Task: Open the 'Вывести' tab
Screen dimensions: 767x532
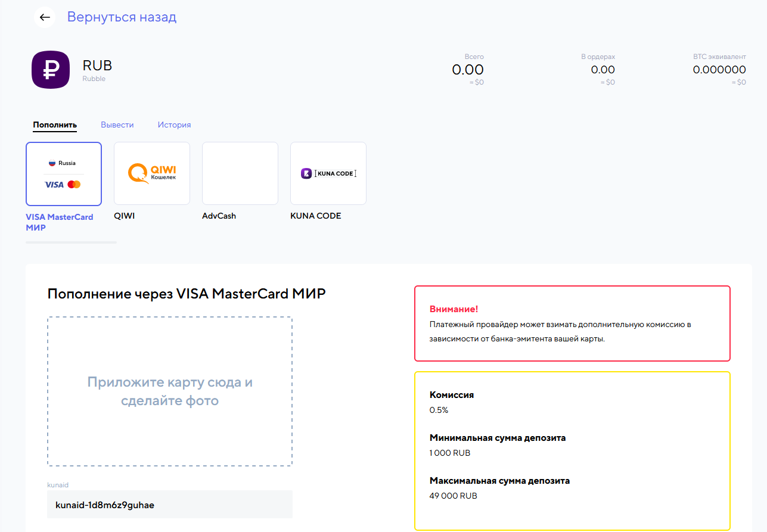Action: point(117,125)
